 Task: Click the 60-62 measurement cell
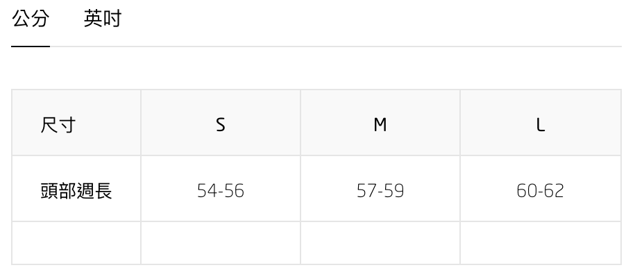541,191
